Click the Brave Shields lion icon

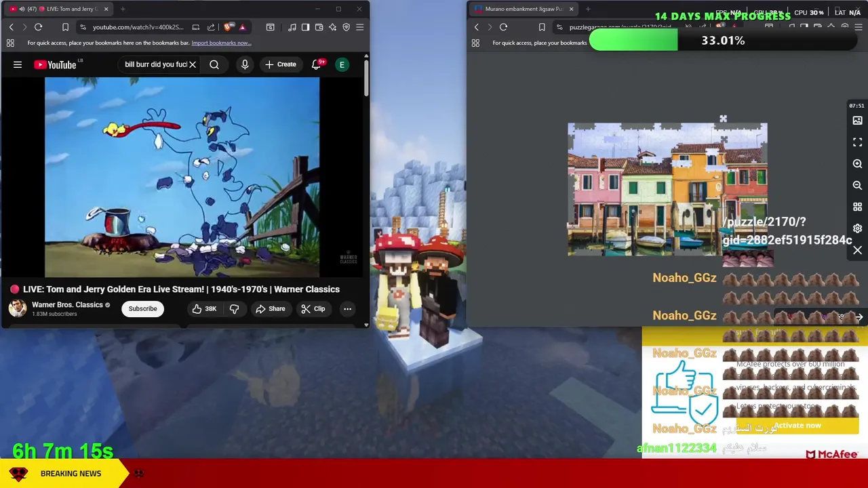tap(228, 27)
